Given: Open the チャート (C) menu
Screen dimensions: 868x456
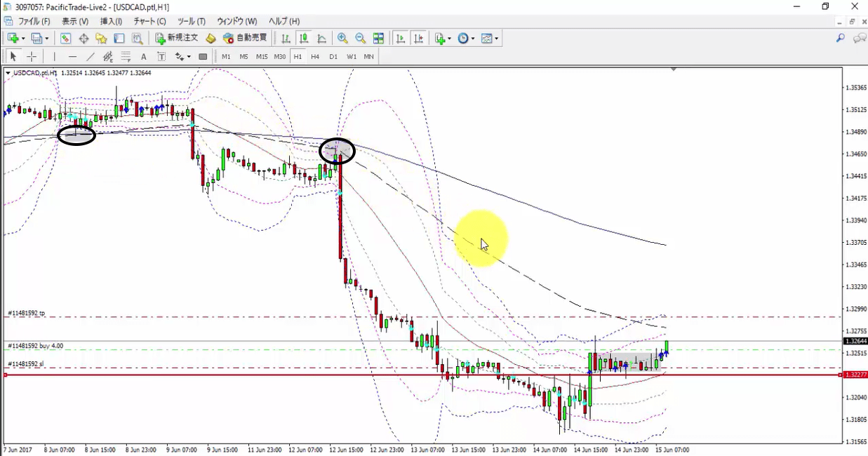Looking at the screenshot, I should click(150, 21).
